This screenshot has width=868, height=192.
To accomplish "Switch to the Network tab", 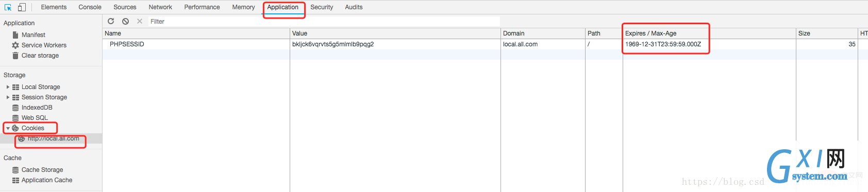I will click(x=160, y=7).
